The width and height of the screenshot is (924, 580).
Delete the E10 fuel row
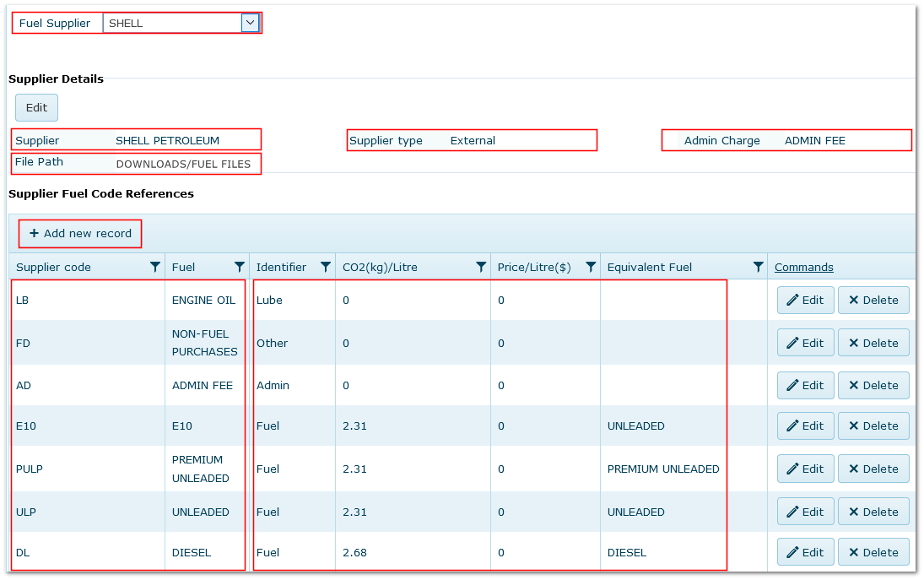873,426
